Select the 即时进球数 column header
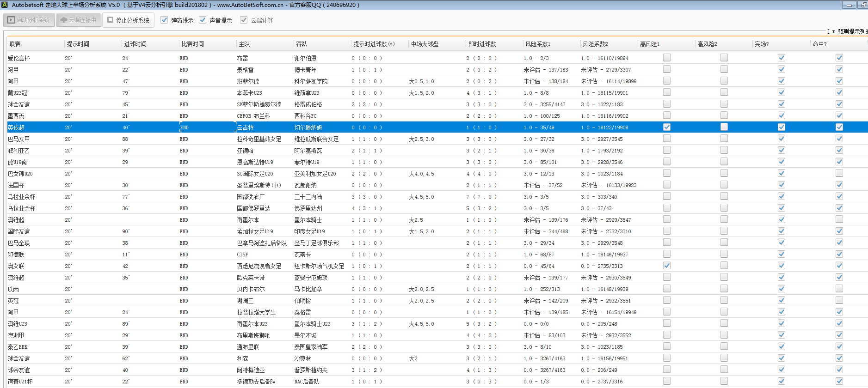868x388 pixels. point(482,44)
